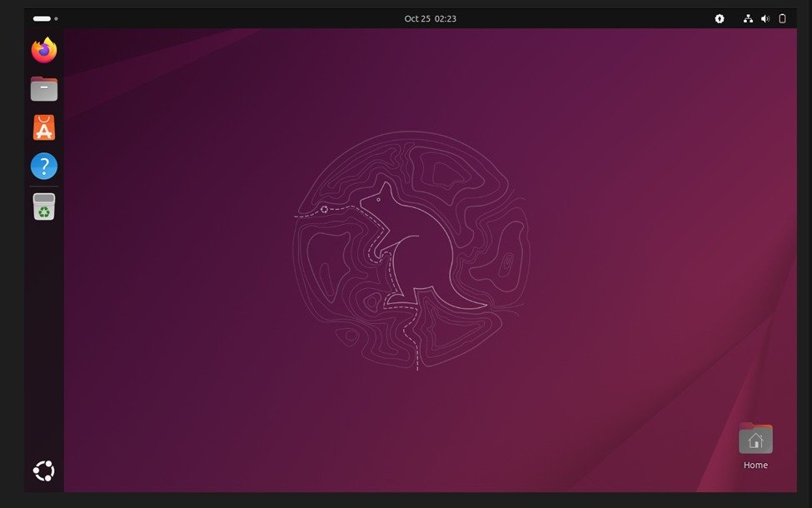Click the Show Apps button with Ubuntu logo

click(42, 471)
